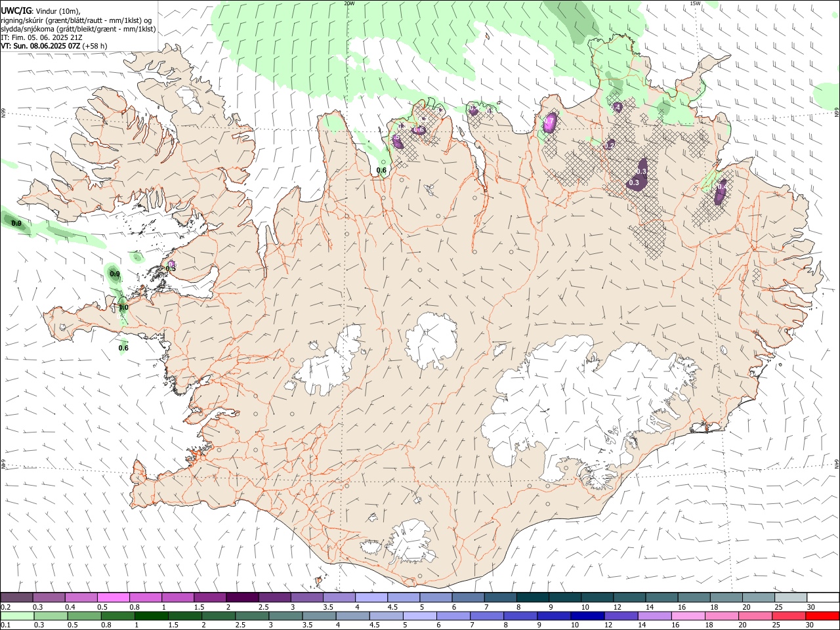Viewport: 840px width, 630px height.
Task: Pick the light pink 16 swatch, lower legend row
Action: tap(687, 616)
